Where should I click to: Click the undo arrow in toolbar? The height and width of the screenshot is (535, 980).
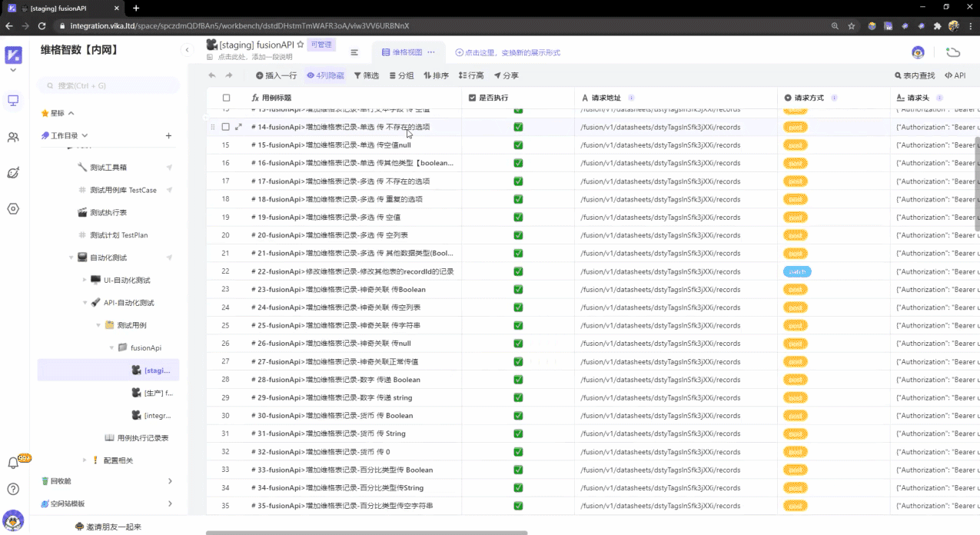tap(212, 75)
